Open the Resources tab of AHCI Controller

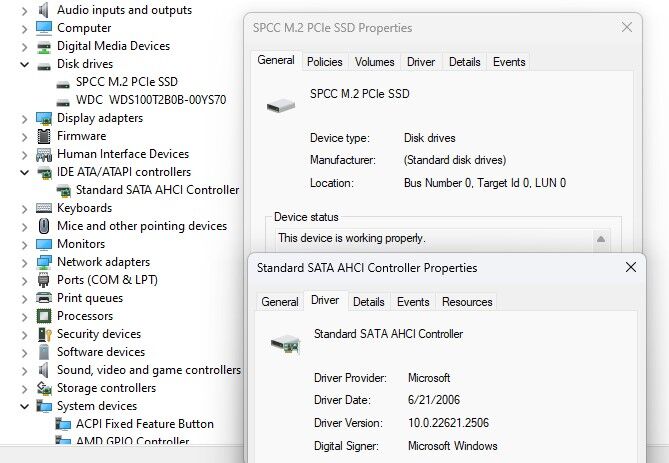coord(467,302)
